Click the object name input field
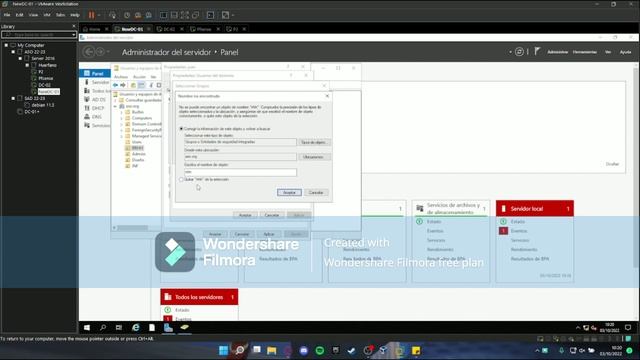 click(240, 172)
